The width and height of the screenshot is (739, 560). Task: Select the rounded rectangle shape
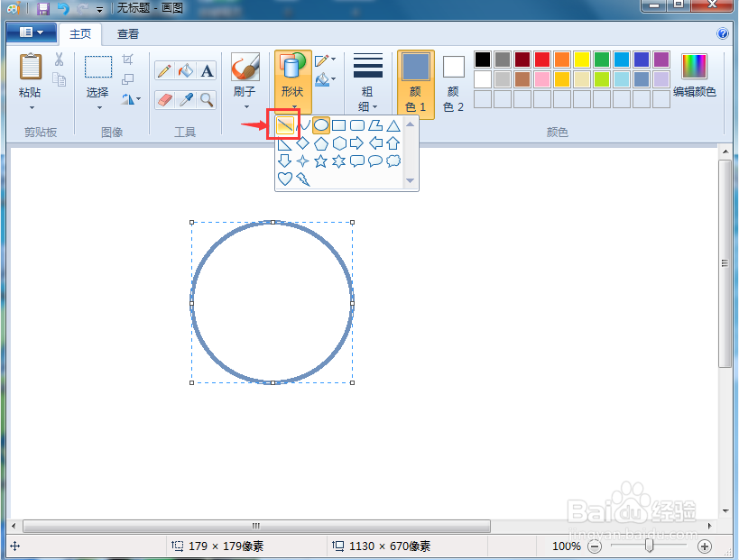click(357, 125)
